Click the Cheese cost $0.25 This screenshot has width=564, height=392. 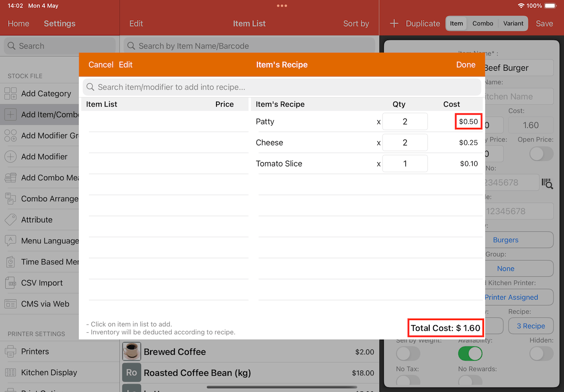point(468,143)
